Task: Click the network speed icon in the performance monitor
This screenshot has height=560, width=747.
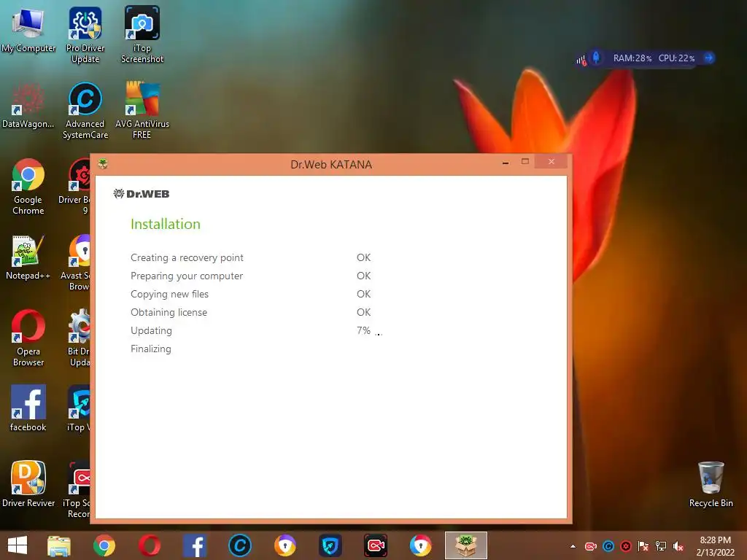Action: coord(581,60)
